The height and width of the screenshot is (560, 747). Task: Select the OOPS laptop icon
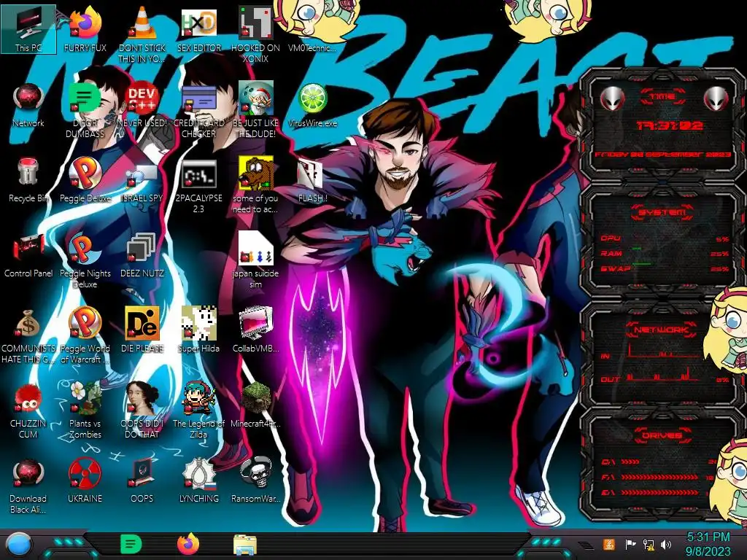142,480
